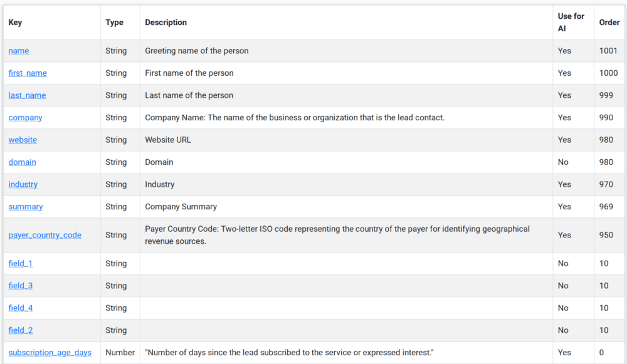Select the Description column header

click(x=166, y=23)
